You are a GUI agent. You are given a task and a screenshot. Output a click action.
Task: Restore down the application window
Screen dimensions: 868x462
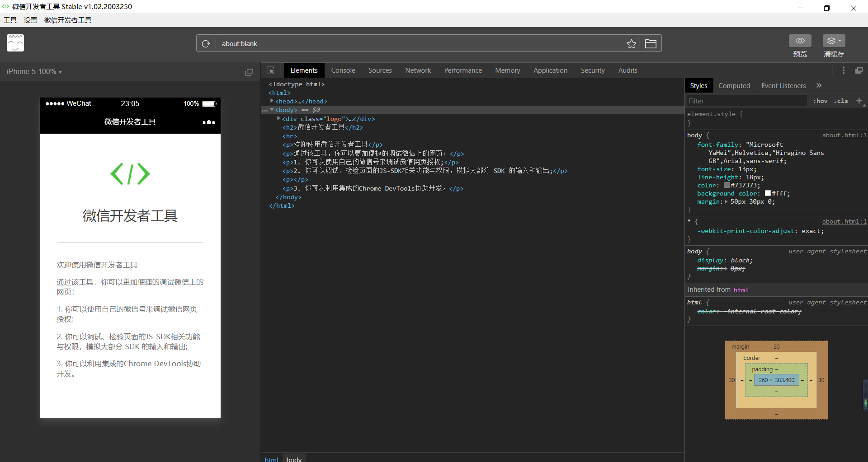[x=827, y=8]
